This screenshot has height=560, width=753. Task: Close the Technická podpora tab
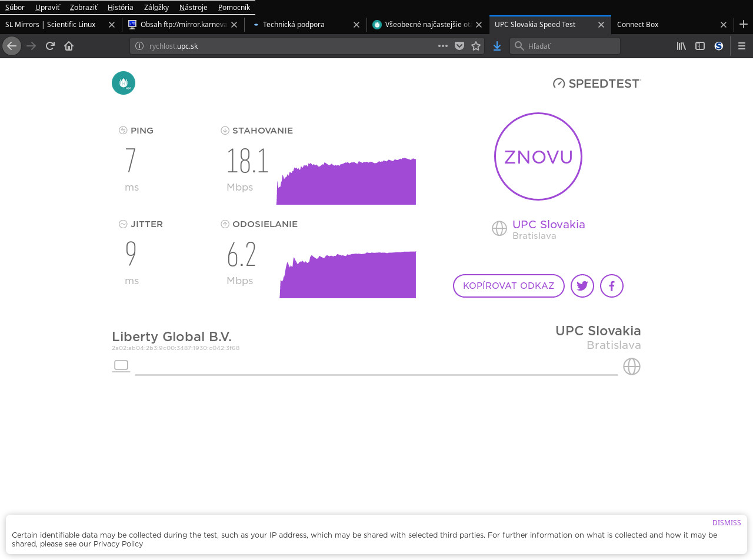pyautogui.click(x=356, y=25)
